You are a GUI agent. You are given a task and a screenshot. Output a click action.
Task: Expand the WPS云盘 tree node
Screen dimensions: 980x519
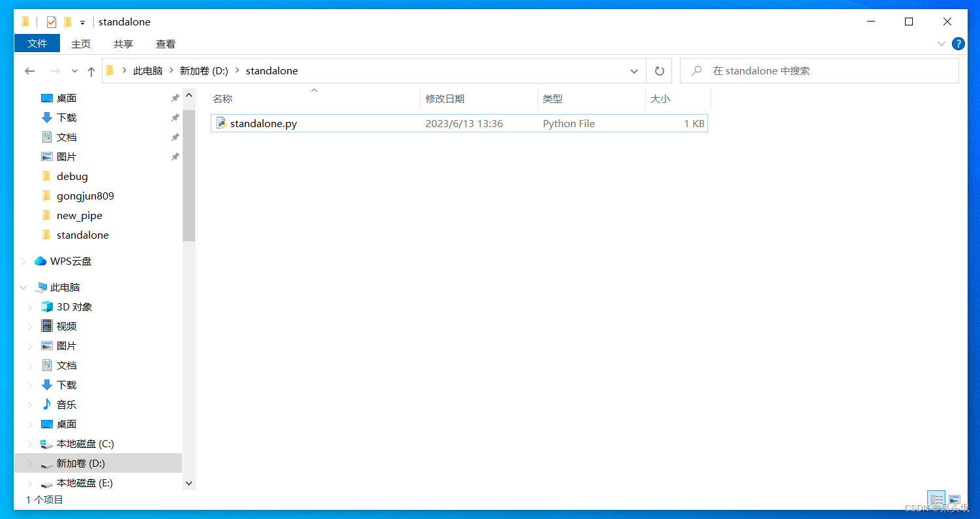pyautogui.click(x=23, y=261)
